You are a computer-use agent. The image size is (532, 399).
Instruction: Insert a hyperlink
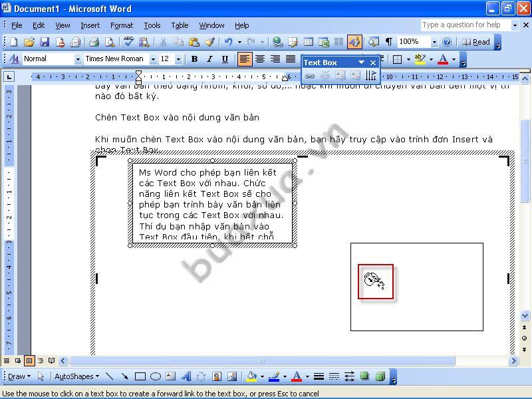click(x=277, y=42)
